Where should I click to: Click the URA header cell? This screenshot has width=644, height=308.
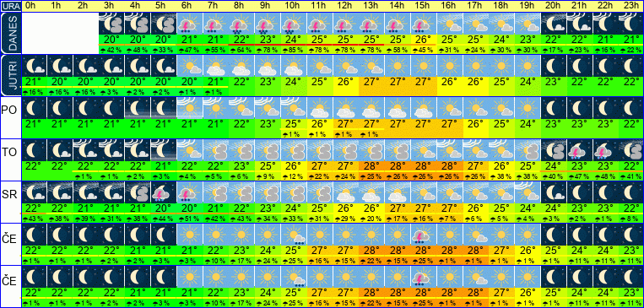tap(10, 6)
